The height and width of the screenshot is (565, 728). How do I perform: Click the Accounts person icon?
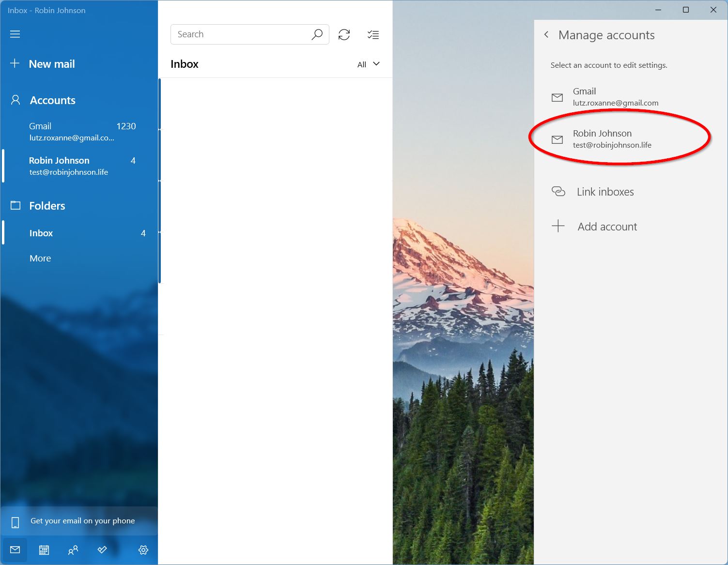15,100
